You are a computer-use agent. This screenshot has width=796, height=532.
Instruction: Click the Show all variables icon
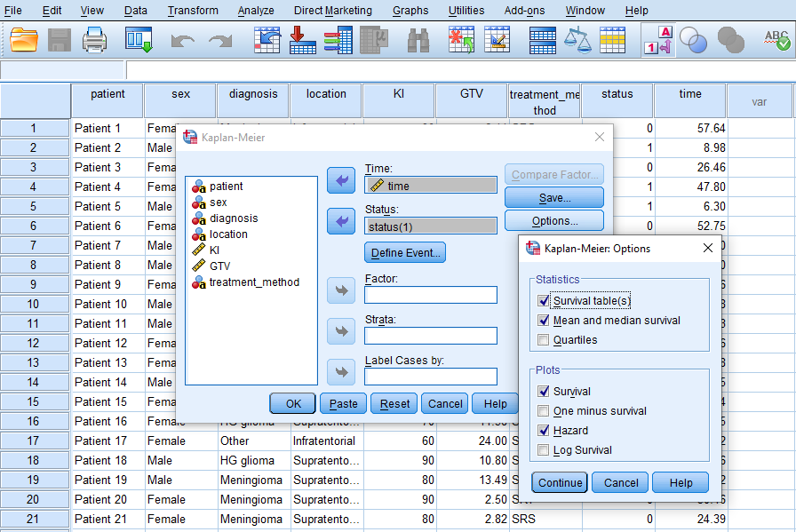click(x=730, y=40)
